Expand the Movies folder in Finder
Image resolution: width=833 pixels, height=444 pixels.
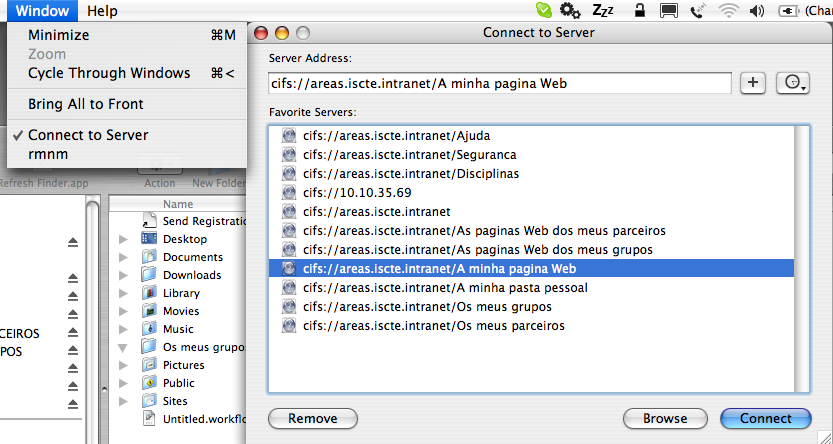[x=123, y=312]
